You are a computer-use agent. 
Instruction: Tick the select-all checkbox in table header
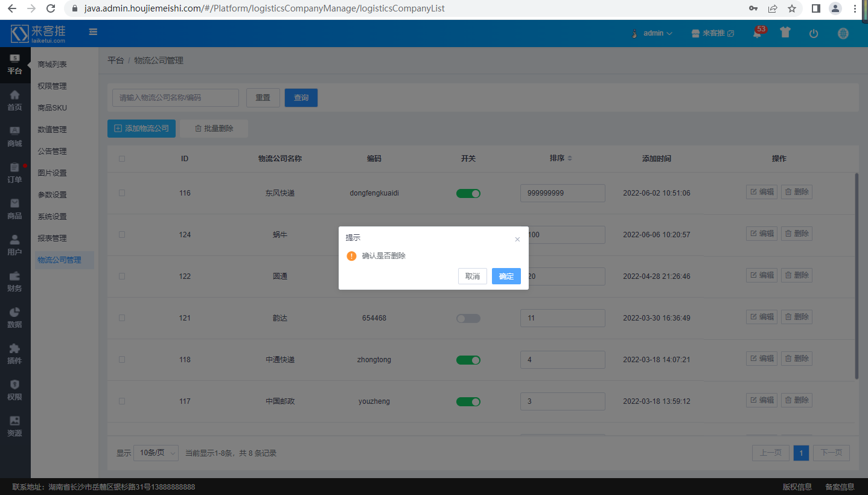pyautogui.click(x=122, y=159)
